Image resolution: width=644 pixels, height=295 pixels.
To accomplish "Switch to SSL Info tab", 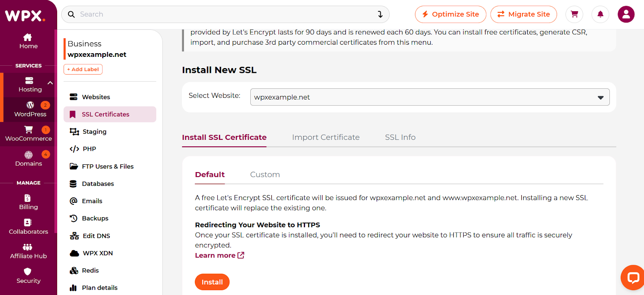I will pyautogui.click(x=400, y=137).
